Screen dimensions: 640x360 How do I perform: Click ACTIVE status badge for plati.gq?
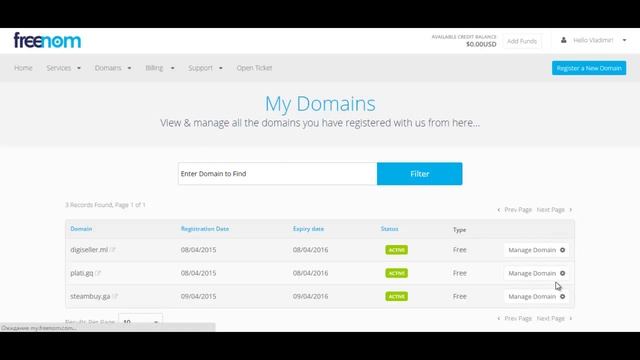pos(396,273)
